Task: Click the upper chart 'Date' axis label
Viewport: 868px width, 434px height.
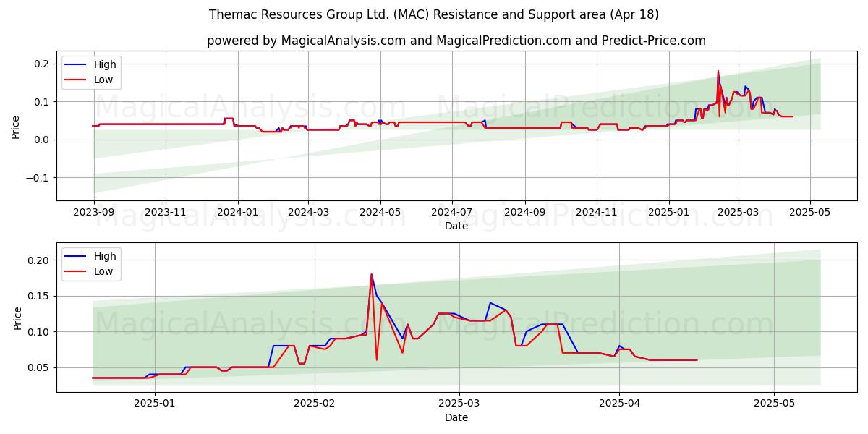Action: (456, 226)
